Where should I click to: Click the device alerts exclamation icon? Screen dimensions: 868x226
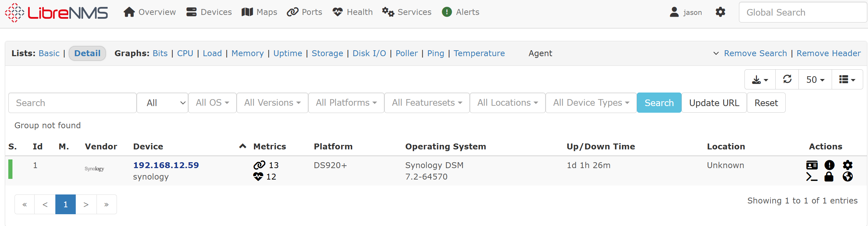pos(829,165)
